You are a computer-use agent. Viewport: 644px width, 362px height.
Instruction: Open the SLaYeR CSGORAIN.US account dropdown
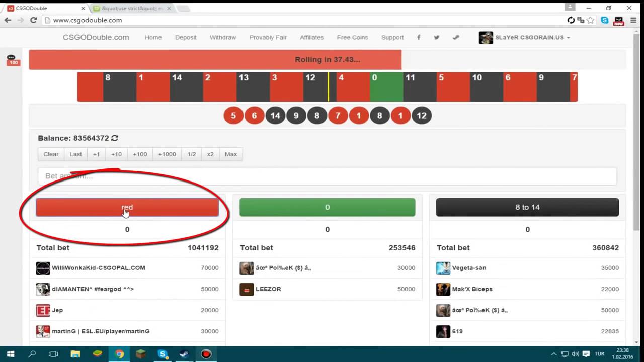click(x=524, y=37)
